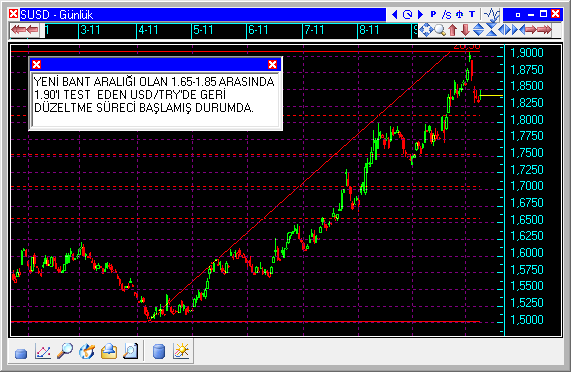
Task: Click the zigzag indicator icon with dropdown arrow
Action: coord(491,15)
